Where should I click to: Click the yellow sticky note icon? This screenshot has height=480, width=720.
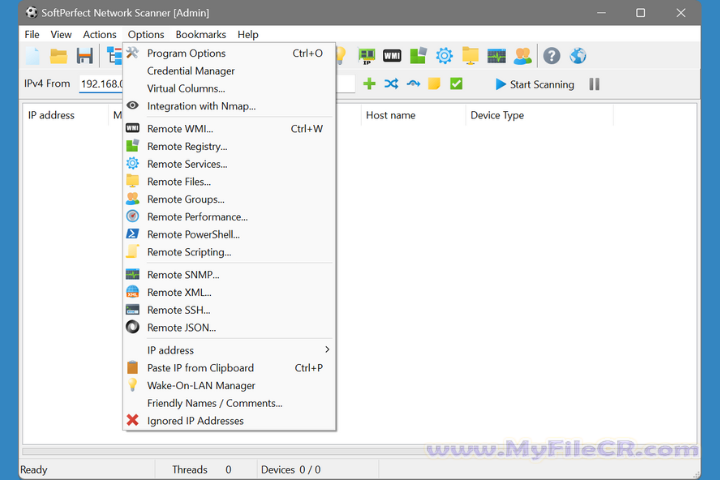tap(434, 84)
